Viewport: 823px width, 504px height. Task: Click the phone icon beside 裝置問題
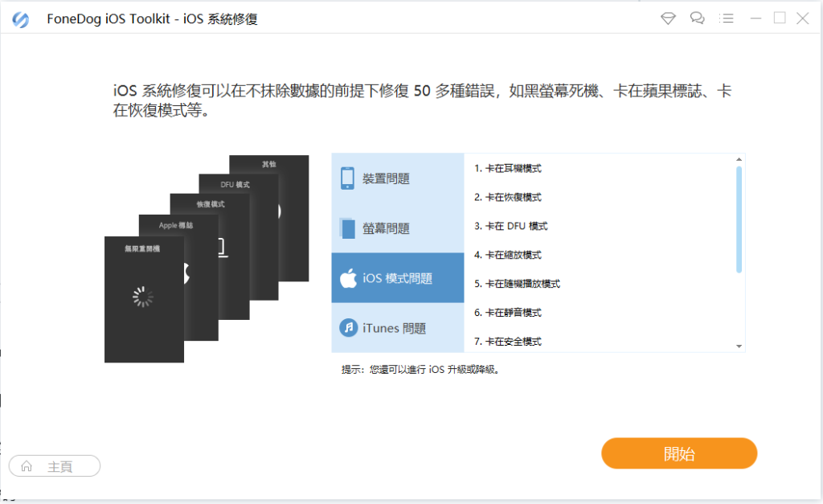point(347,178)
